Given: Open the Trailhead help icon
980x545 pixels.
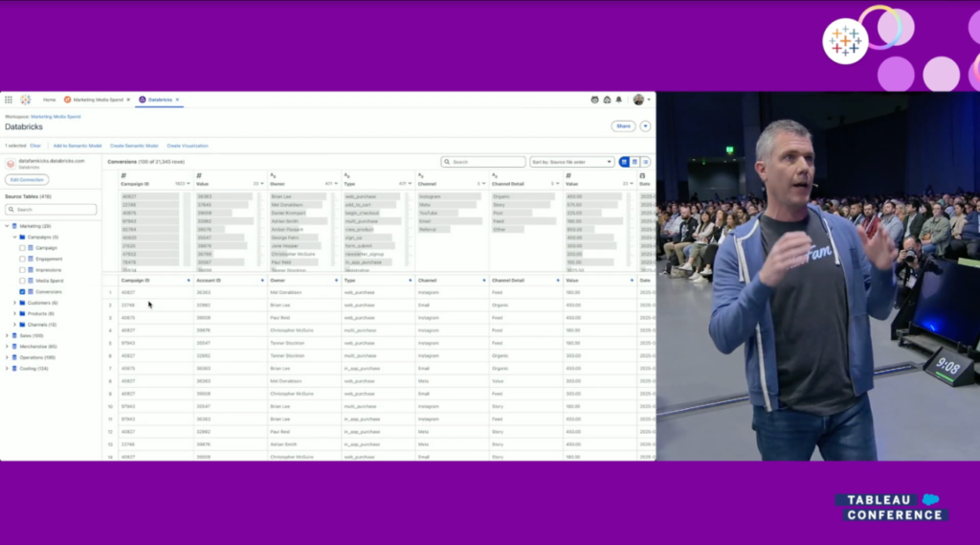Looking at the screenshot, I should [x=607, y=100].
